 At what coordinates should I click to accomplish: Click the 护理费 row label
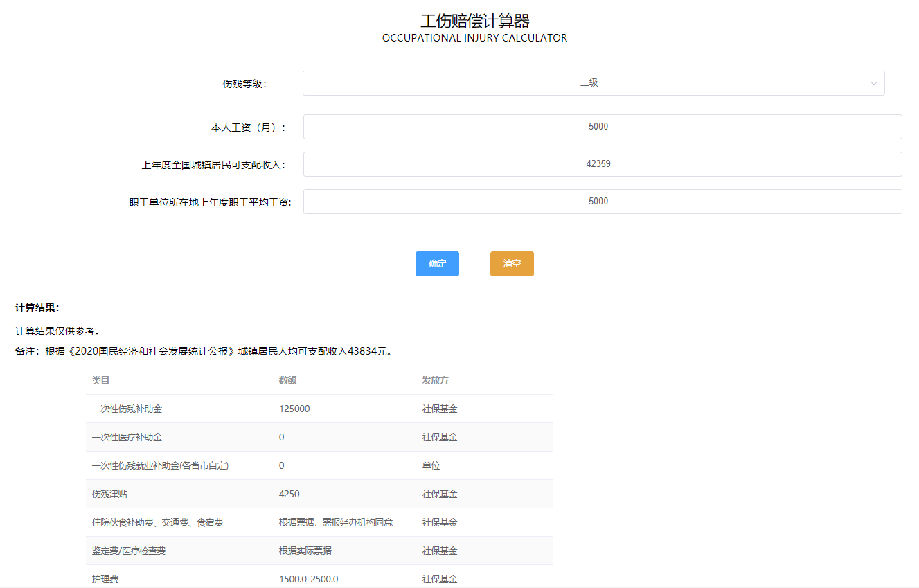pyautogui.click(x=105, y=579)
